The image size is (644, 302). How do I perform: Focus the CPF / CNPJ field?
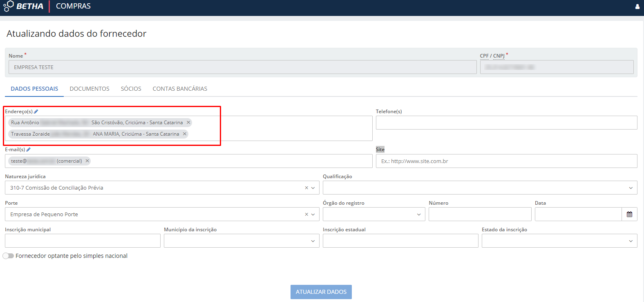tap(557, 67)
